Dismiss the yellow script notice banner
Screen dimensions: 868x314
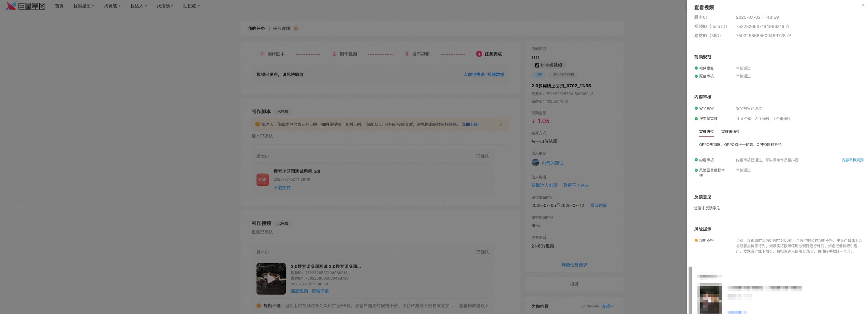[x=501, y=124]
